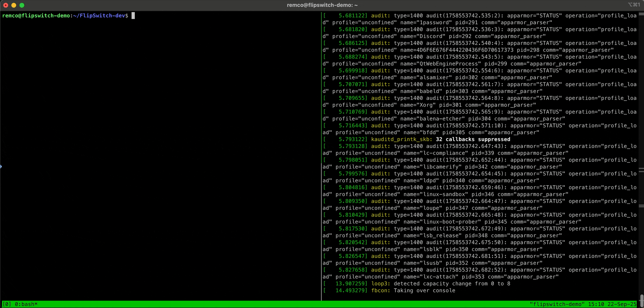Viewport: 644px width, 308px height.
Task: Click the kernel timestamp "5.793122"
Action: tap(352, 139)
